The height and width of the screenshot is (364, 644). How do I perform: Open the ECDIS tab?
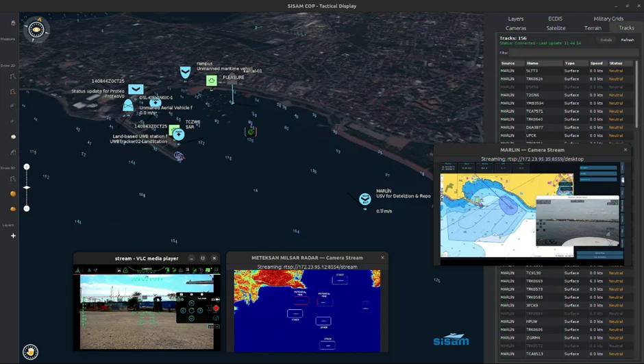pos(556,19)
